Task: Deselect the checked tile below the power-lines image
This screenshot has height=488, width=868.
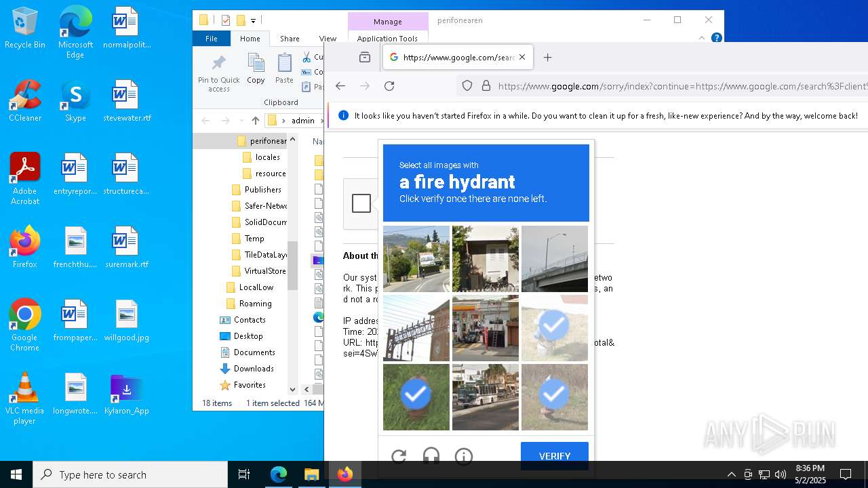Action: coord(416,397)
